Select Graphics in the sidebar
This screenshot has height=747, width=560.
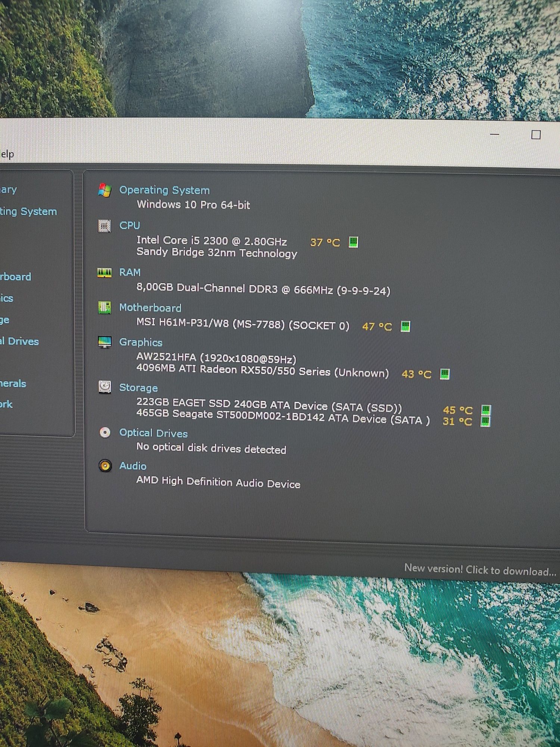[6, 298]
